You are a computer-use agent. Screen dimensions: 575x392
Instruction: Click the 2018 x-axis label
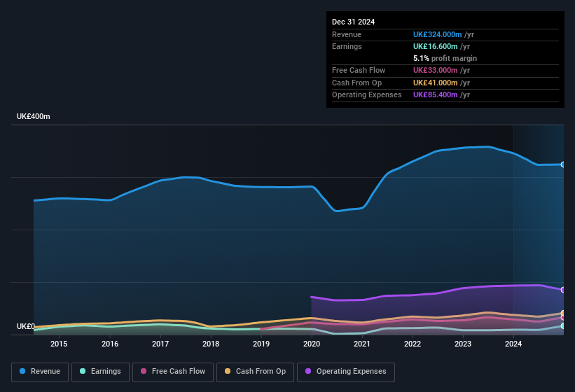point(211,344)
